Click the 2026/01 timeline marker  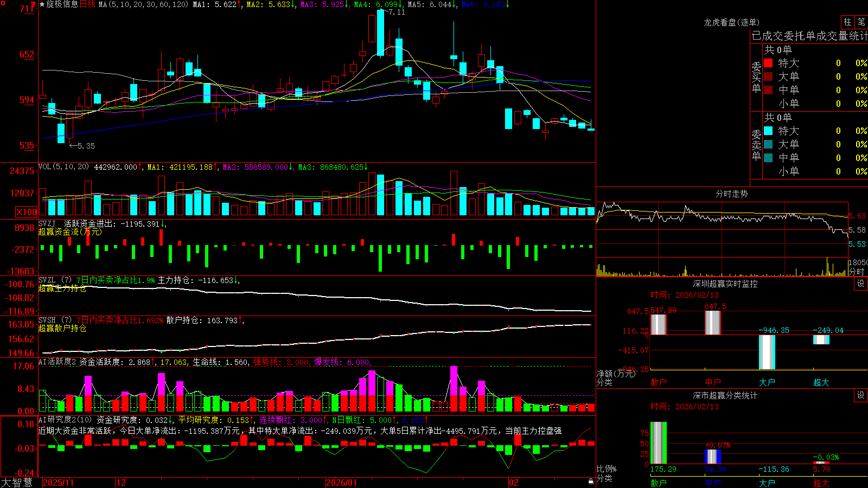click(342, 483)
